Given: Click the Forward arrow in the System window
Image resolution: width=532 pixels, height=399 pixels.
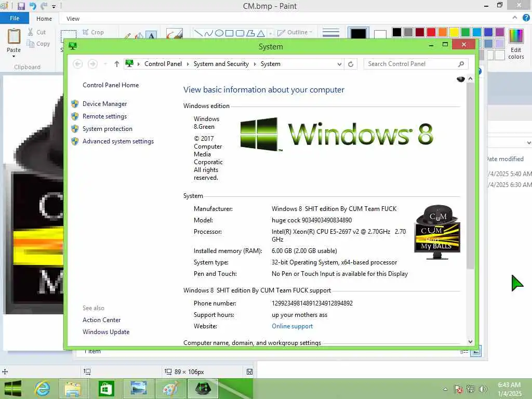Looking at the screenshot, I should 92,64.
